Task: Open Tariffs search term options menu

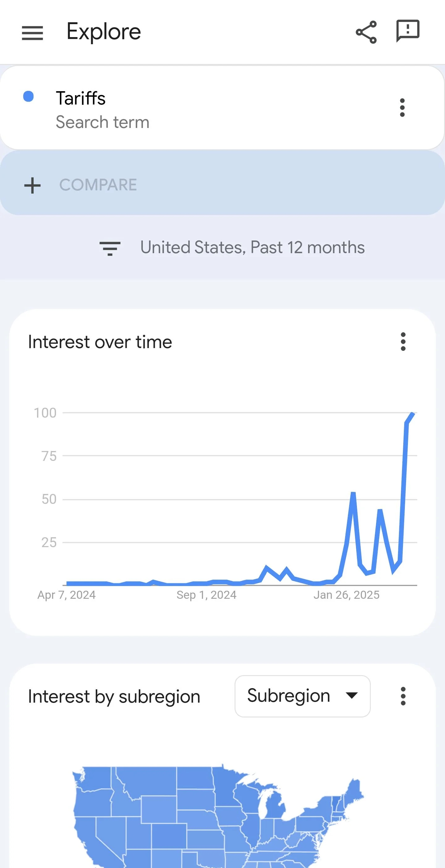Action: click(x=402, y=108)
